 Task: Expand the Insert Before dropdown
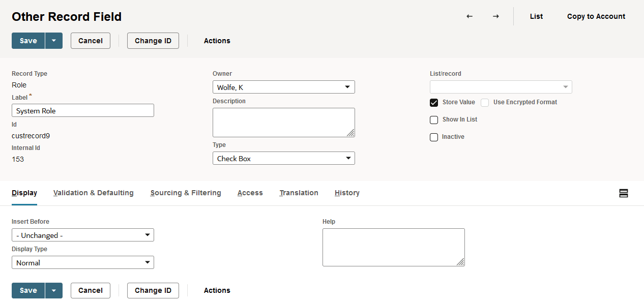82,235
